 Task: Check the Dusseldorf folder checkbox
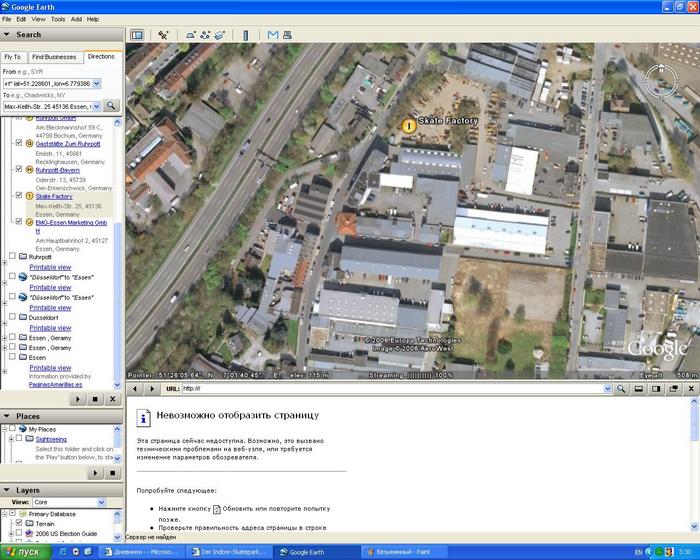(x=12, y=317)
